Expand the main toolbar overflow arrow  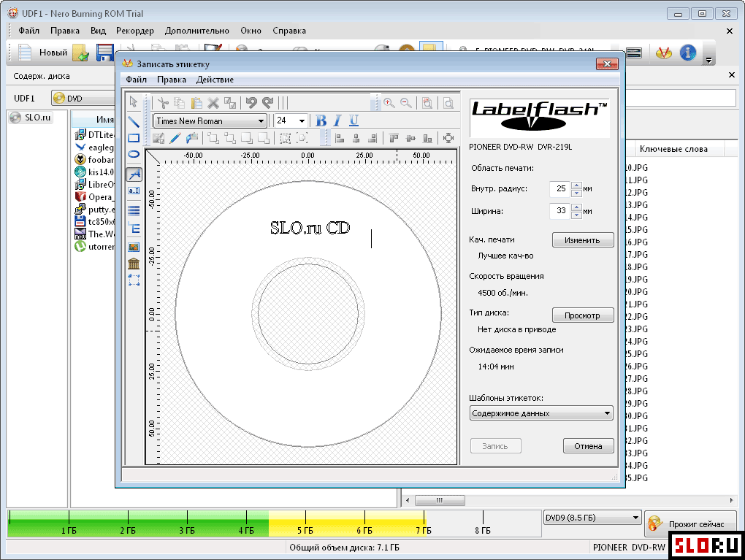tap(708, 60)
